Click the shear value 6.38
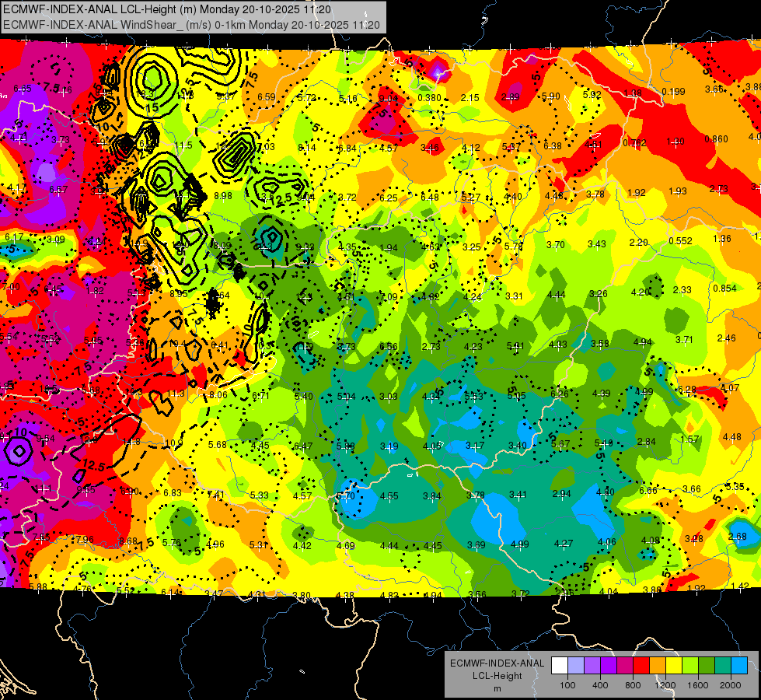Screen dimensions: 761x700 coord(553,145)
